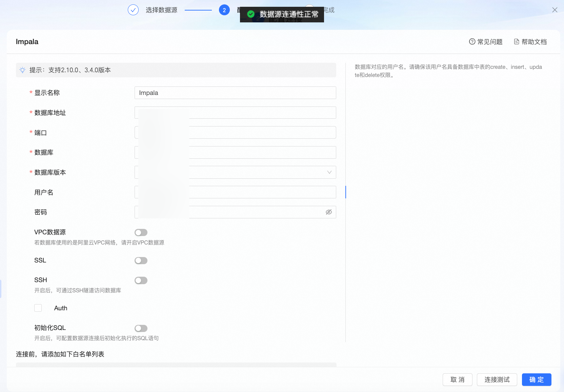
Task: Check the Auth checkbox
Action: coord(38,308)
